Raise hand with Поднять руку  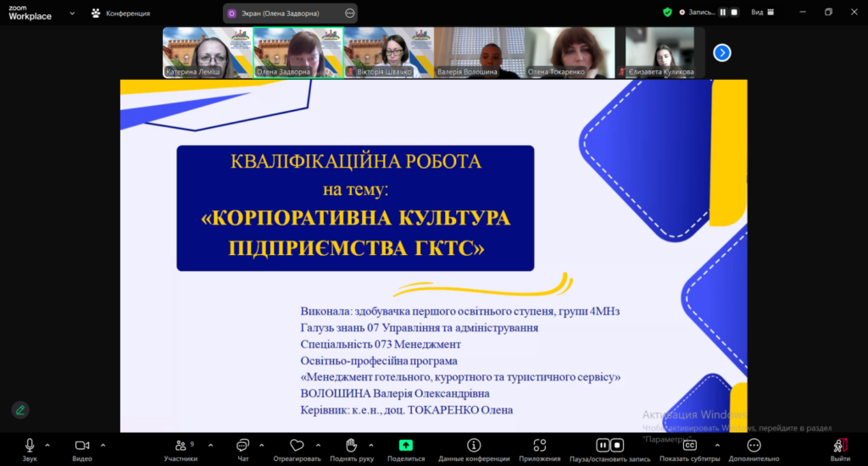coord(352,449)
